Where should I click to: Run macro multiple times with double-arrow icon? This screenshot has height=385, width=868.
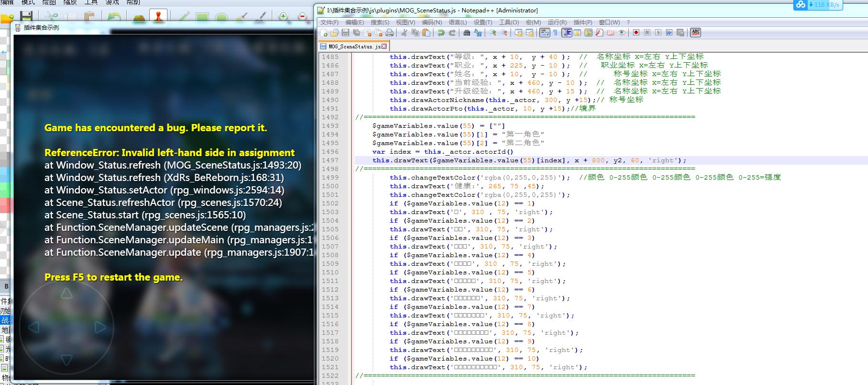[669, 33]
